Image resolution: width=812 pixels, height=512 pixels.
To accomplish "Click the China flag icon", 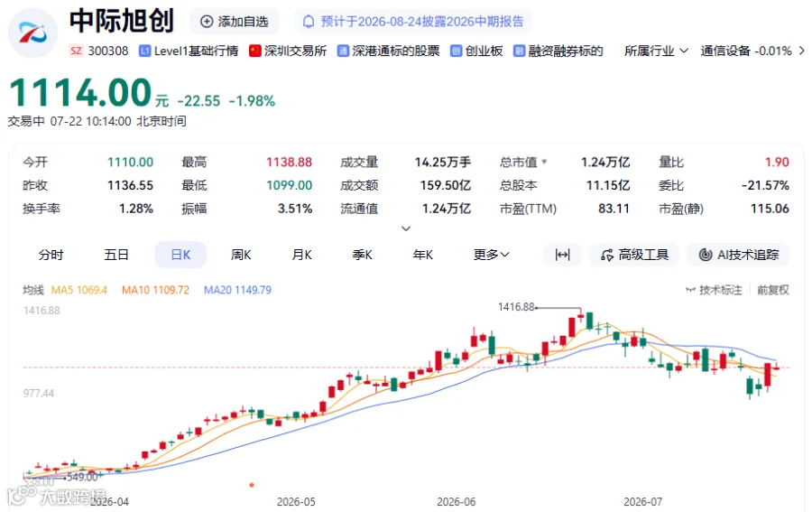I will 254,51.
